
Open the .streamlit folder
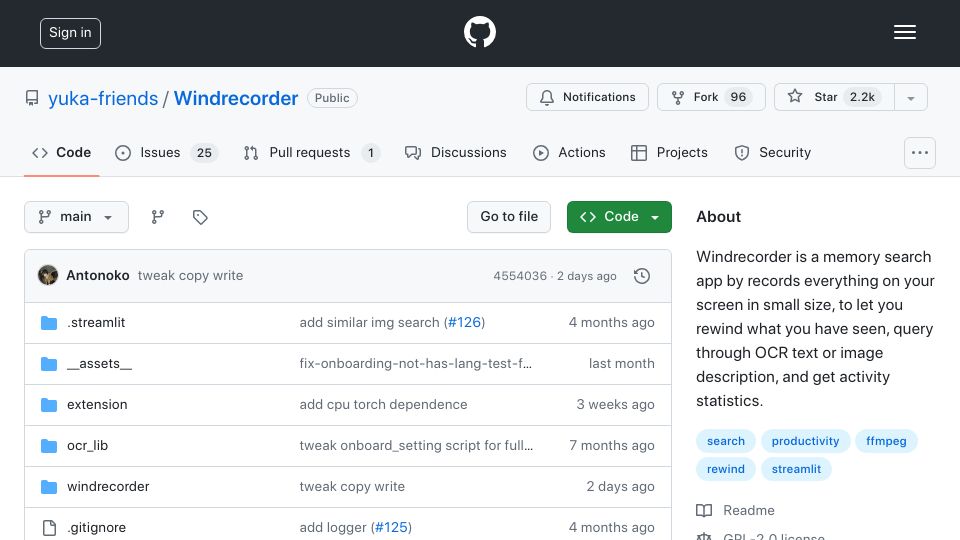[x=96, y=323]
